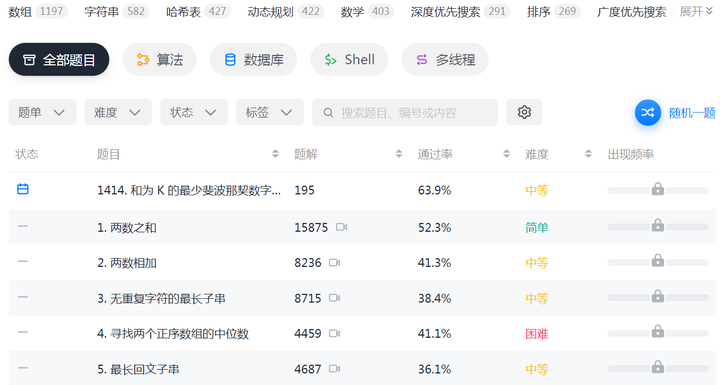Expand the tag list with 展开
This screenshot has height=385, width=720.
tap(696, 11)
